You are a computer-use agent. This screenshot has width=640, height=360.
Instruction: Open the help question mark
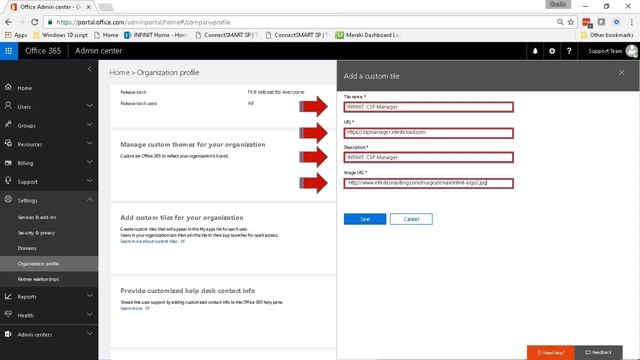569,51
